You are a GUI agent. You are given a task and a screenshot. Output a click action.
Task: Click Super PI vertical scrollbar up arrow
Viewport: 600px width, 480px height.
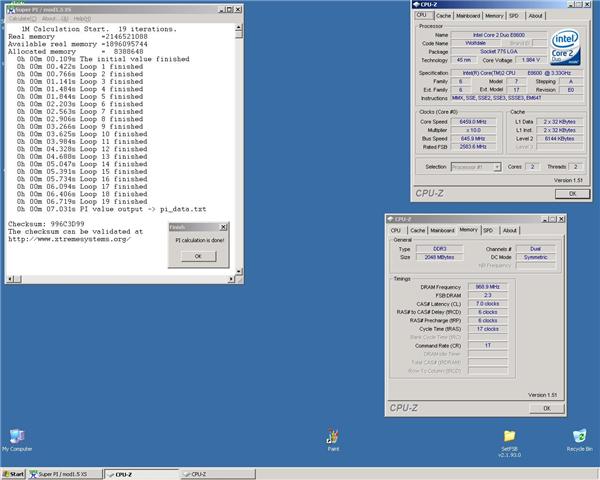(x=239, y=28)
